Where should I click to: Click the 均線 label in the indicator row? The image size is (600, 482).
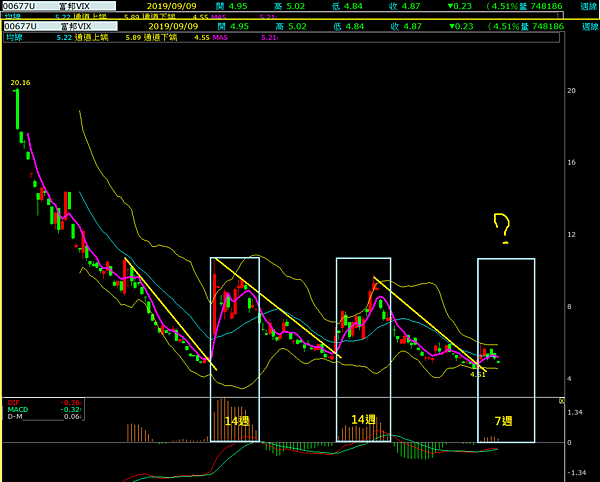point(14,37)
